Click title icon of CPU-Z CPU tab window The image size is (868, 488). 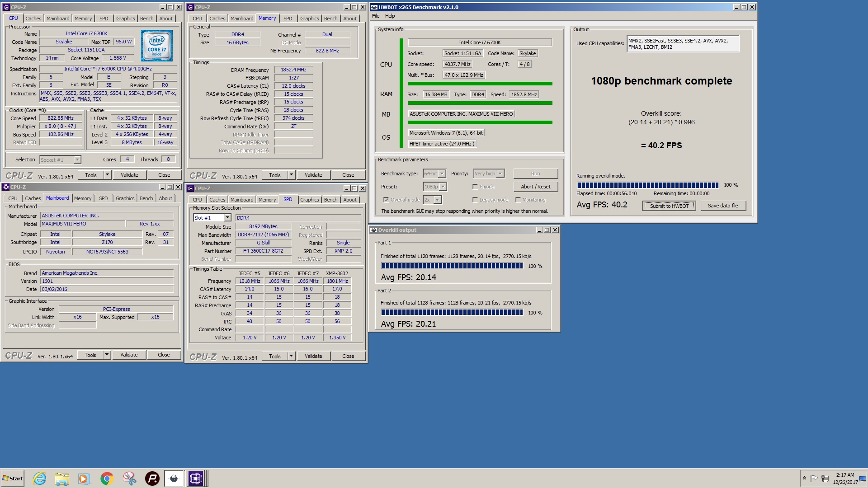click(6, 7)
